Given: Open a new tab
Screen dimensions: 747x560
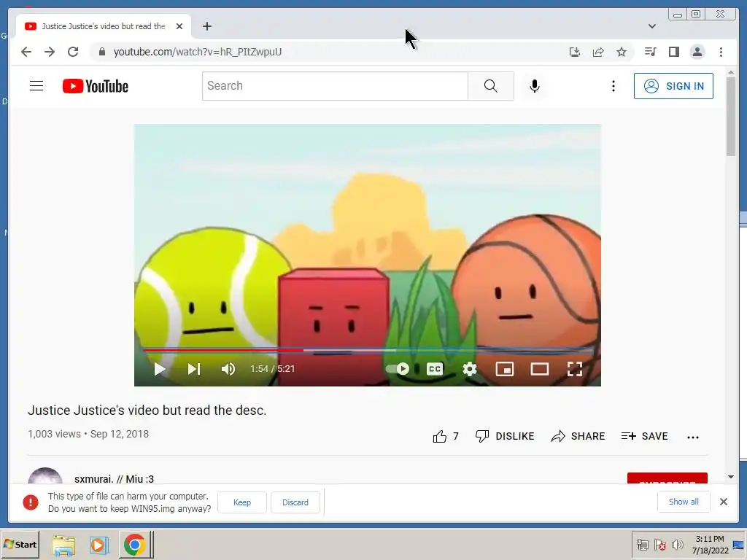Looking at the screenshot, I should coord(206,26).
